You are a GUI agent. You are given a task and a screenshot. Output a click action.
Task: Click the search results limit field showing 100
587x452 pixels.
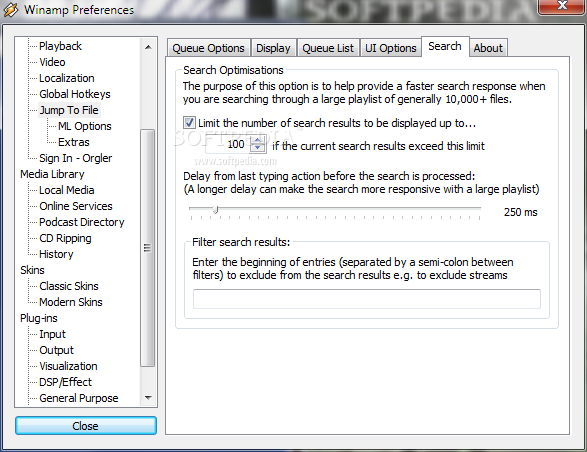[x=228, y=144]
